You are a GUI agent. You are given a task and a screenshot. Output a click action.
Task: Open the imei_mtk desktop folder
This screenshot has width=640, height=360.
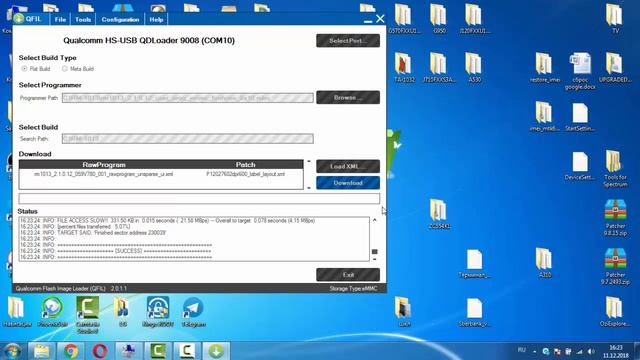544,116
